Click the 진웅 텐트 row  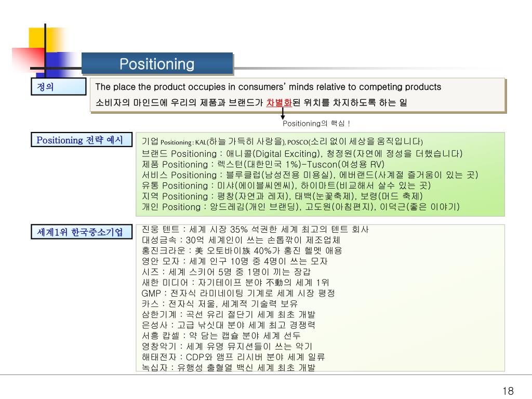255,230
